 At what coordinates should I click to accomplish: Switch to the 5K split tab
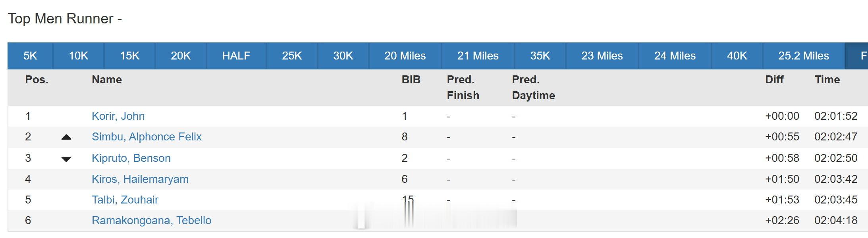point(30,56)
